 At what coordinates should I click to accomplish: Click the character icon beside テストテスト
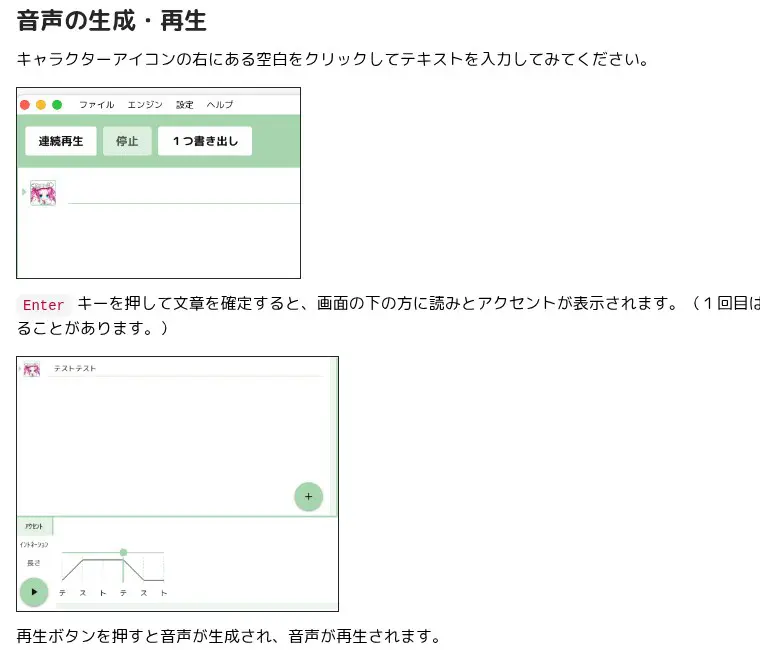click(x=32, y=369)
